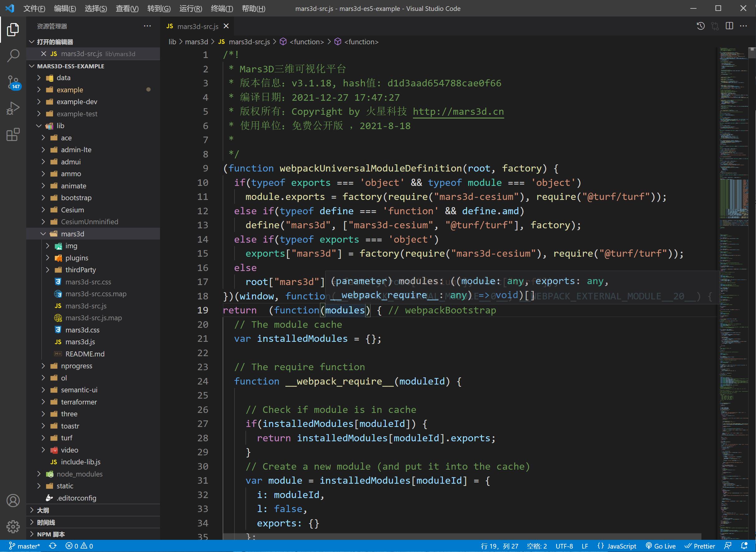Collapse MARS3D-ES5-EXAMPLE root folder
Image resolution: width=756 pixels, height=552 pixels.
coord(93,66)
